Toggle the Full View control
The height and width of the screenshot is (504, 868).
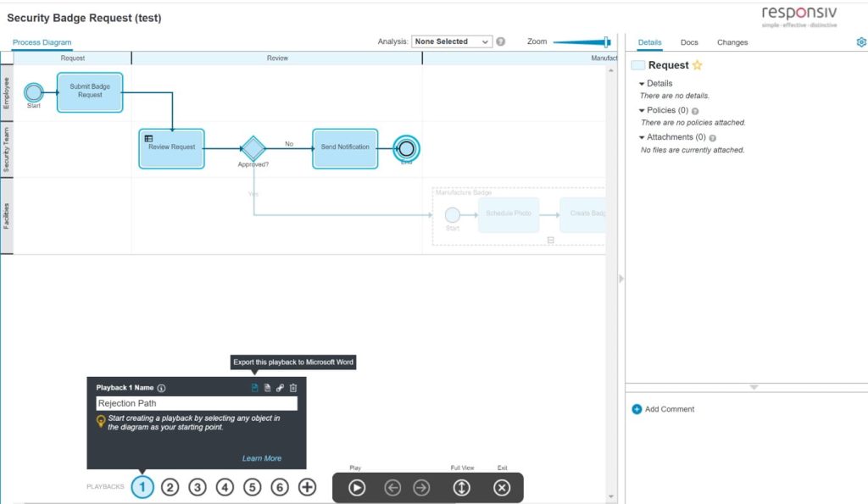[461, 487]
